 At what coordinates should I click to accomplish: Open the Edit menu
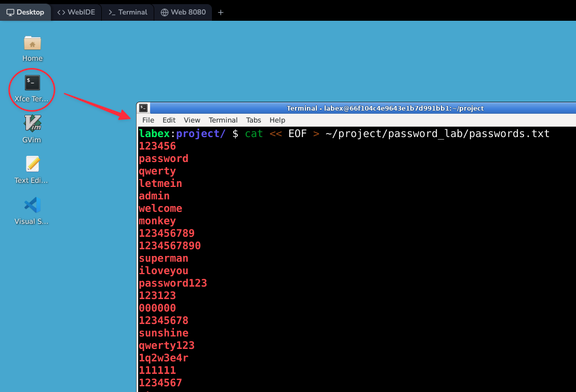[x=169, y=120]
